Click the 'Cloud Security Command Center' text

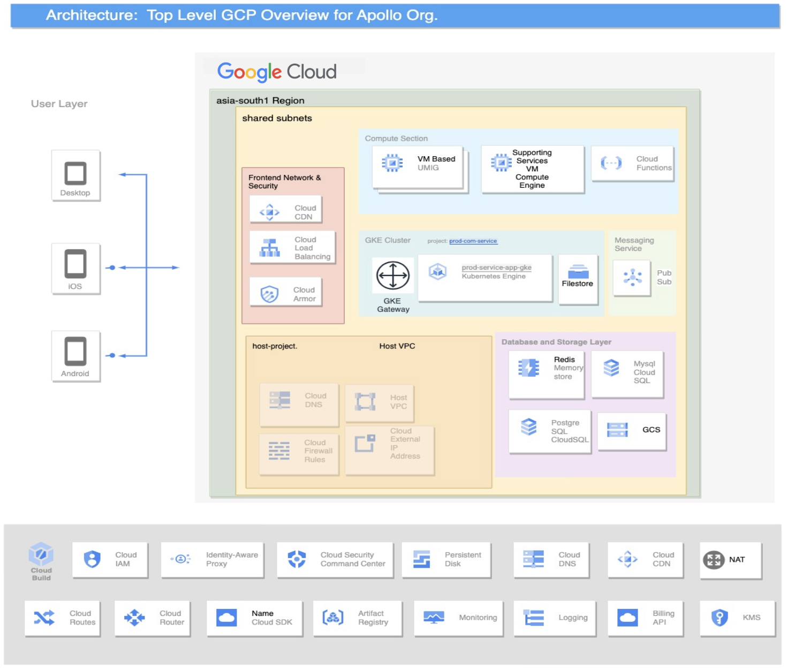[x=353, y=560]
